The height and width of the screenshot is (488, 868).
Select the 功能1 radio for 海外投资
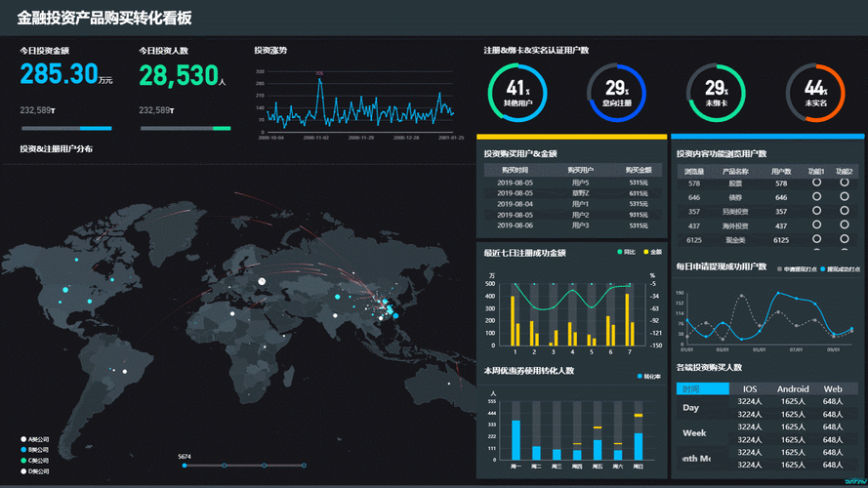point(816,224)
